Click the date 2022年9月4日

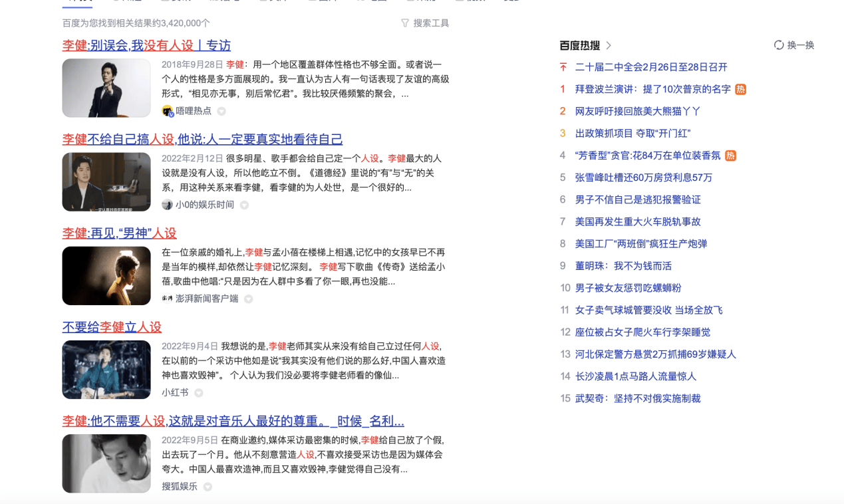pyautogui.click(x=190, y=346)
